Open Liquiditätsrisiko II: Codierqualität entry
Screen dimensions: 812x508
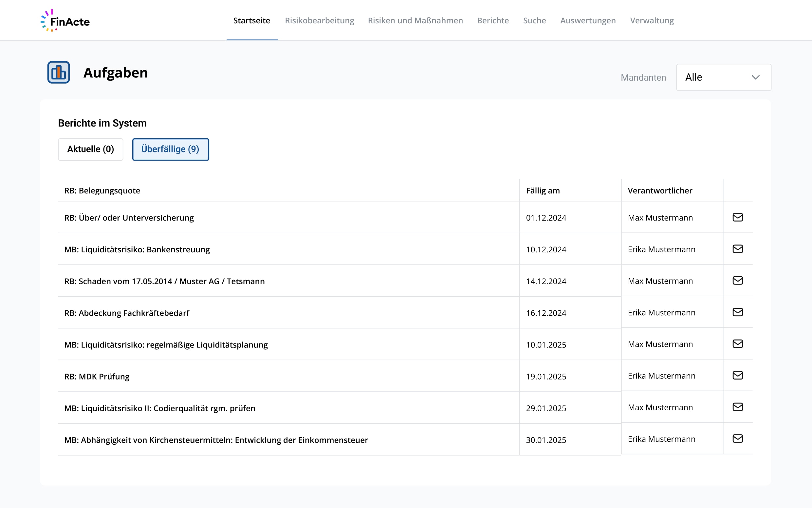point(160,408)
